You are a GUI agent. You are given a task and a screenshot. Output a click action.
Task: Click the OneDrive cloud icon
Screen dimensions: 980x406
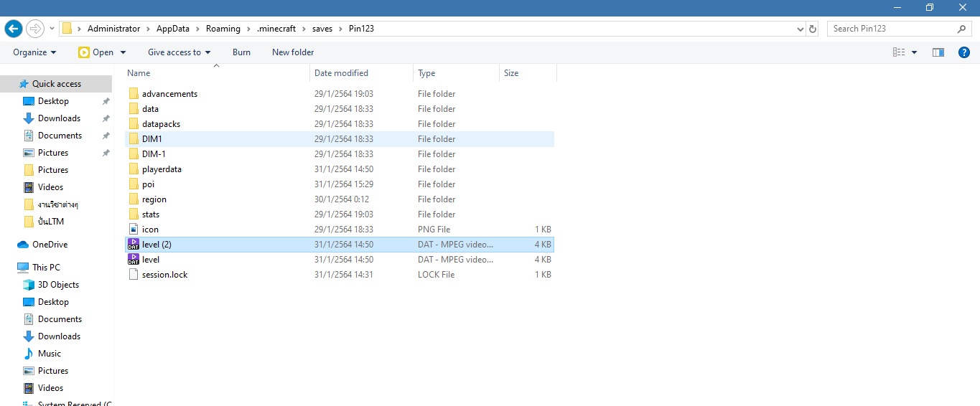[x=23, y=245]
